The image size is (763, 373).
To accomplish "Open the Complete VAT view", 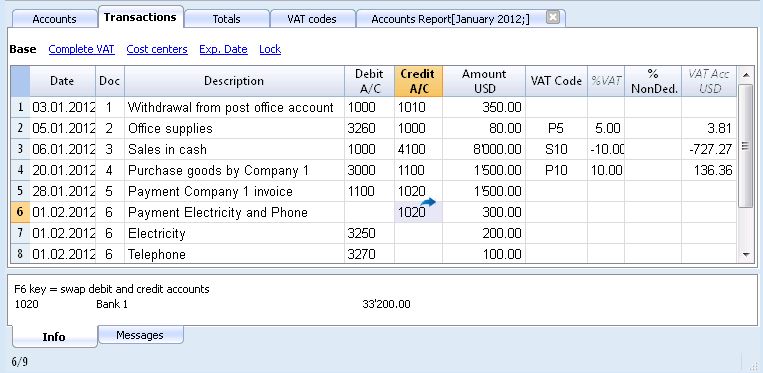I will (82, 49).
